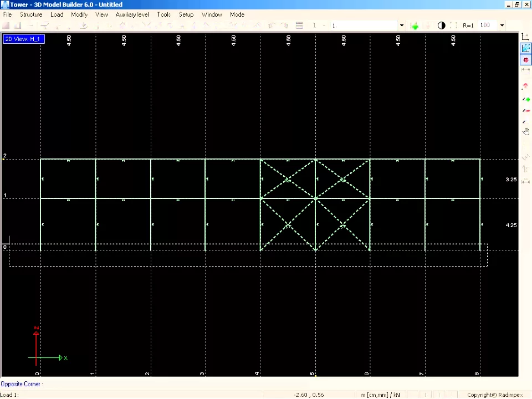Open the Structure menu
532x399 pixels.
click(31, 14)
